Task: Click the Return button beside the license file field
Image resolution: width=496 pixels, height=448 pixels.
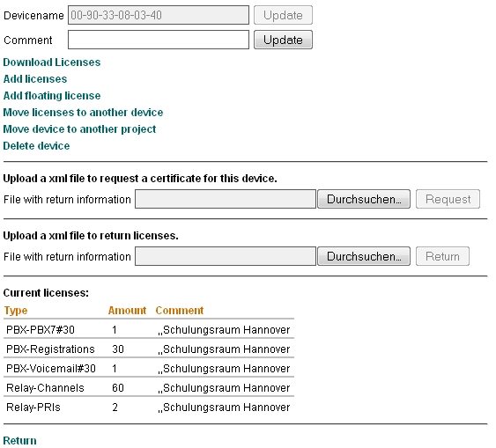Action: (442, 256)
